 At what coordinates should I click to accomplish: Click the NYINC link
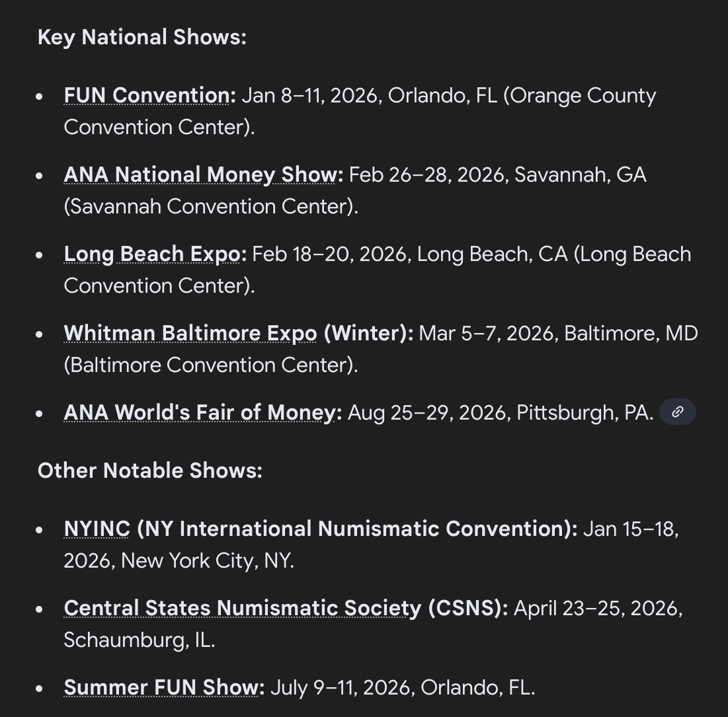(x=97, y=529)
